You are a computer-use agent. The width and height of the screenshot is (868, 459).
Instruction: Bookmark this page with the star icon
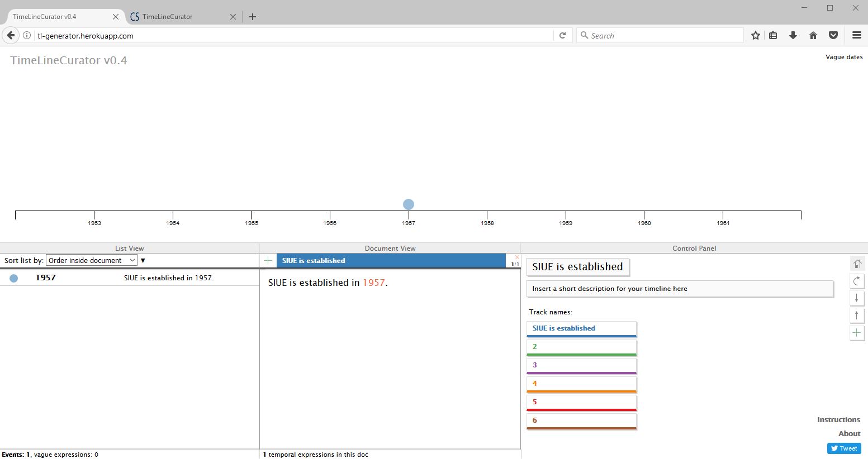click(x=756, y=36)
